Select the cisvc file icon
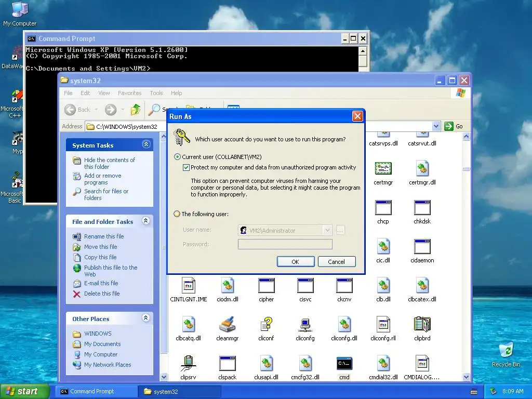 click(305, 286)
